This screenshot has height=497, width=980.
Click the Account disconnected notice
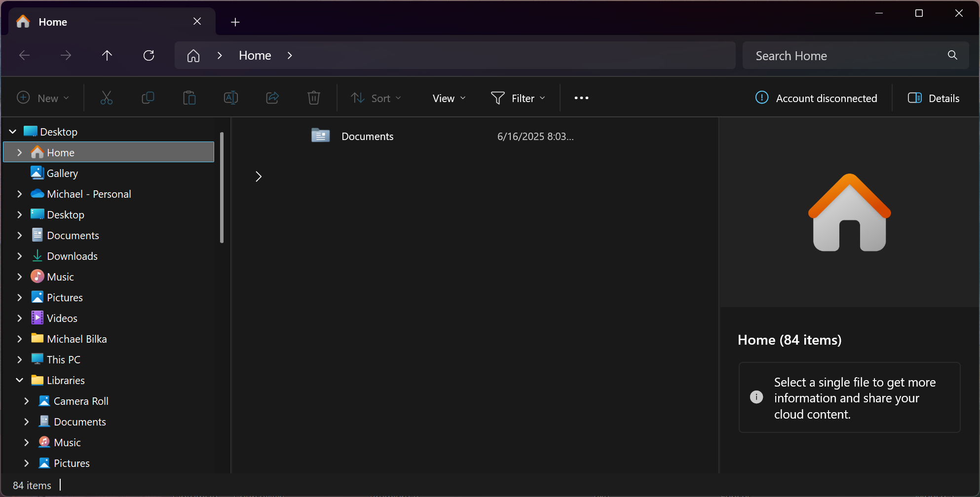(x=816, y=98)
